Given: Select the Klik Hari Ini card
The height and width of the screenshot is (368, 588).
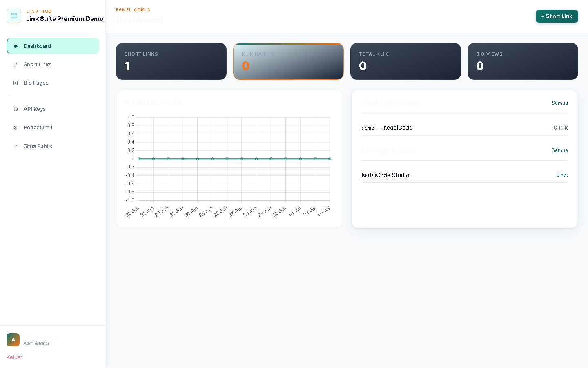Looking at the screenshot, I should (x=288, y=61).
